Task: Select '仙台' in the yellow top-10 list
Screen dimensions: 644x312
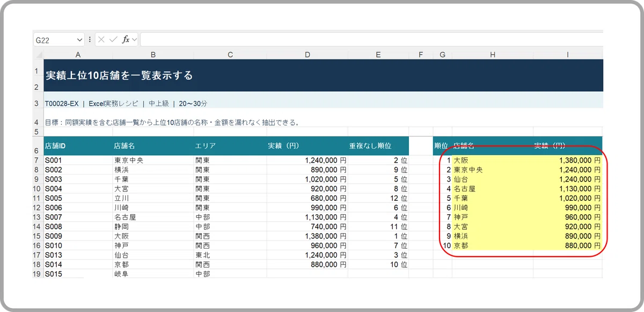Action: [x=492, y=179]
